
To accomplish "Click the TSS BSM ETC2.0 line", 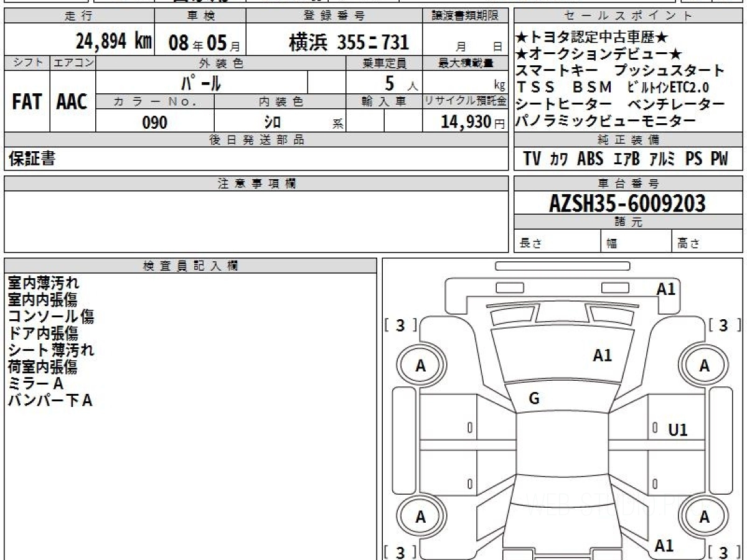I will (x=613, y=88).
